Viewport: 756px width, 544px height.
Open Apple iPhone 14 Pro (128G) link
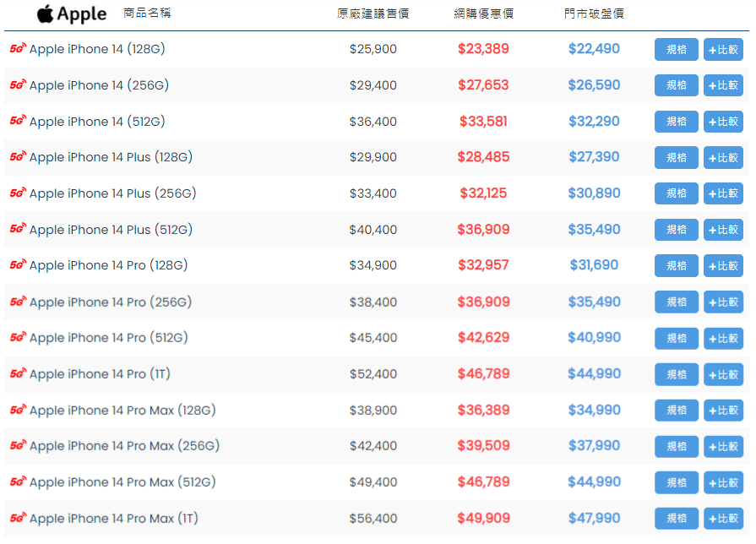[108, 265]
